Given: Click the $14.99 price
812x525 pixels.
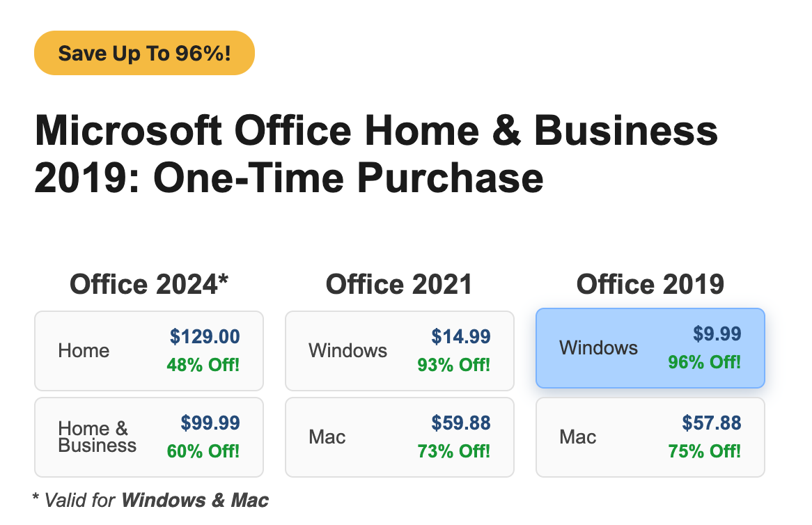Looking at the screenshot, I should tap(461, 337).
